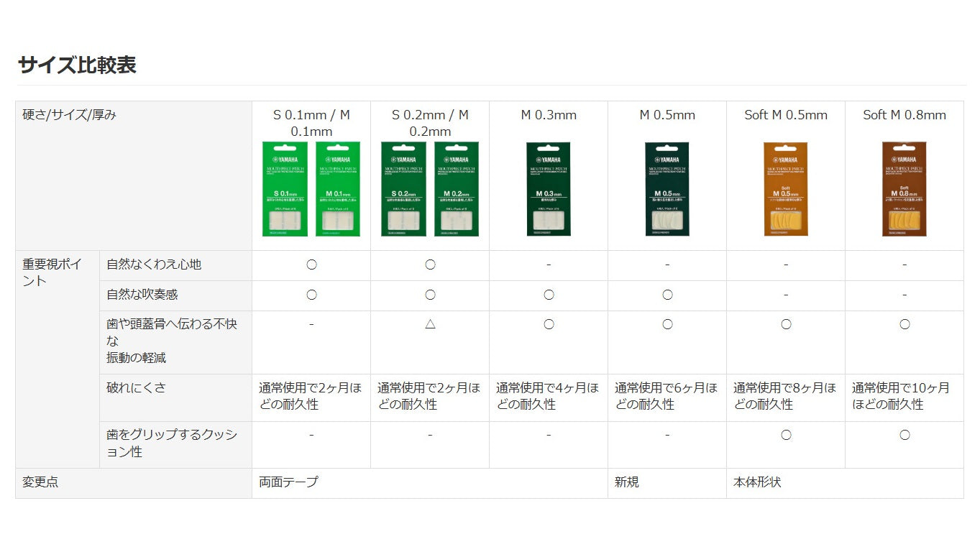Select the M 0.2mm mouthpiece patch image
This screenshot has width=980, height=552.
click(x=457, y=189)
